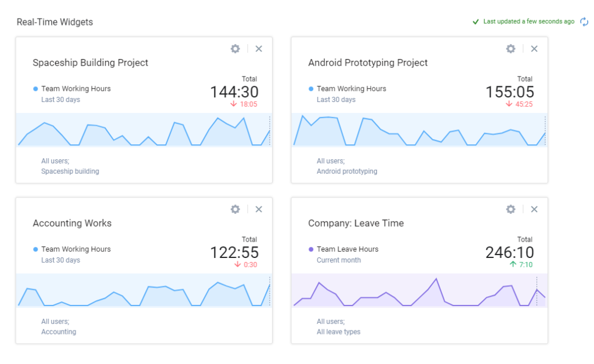The image size is (594, 364).
Task: Select the Real-Time Widgets heading
Action: tap(55, 22)
